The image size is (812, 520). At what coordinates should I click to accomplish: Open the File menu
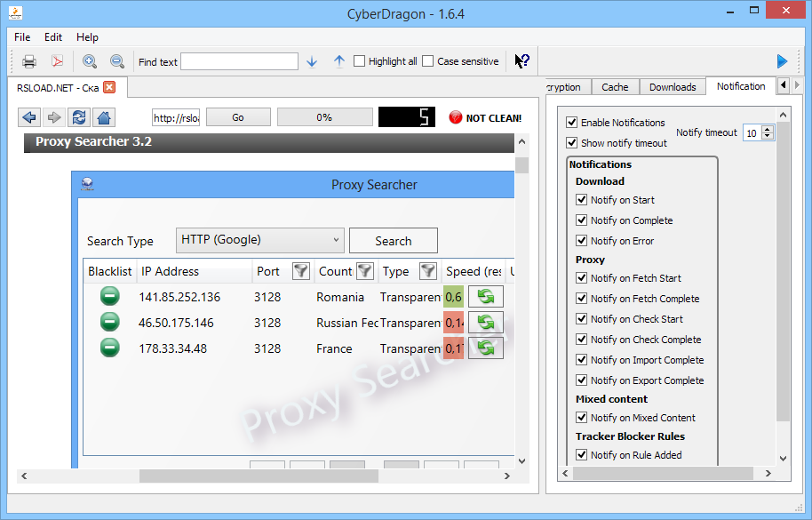click(22, 37)
